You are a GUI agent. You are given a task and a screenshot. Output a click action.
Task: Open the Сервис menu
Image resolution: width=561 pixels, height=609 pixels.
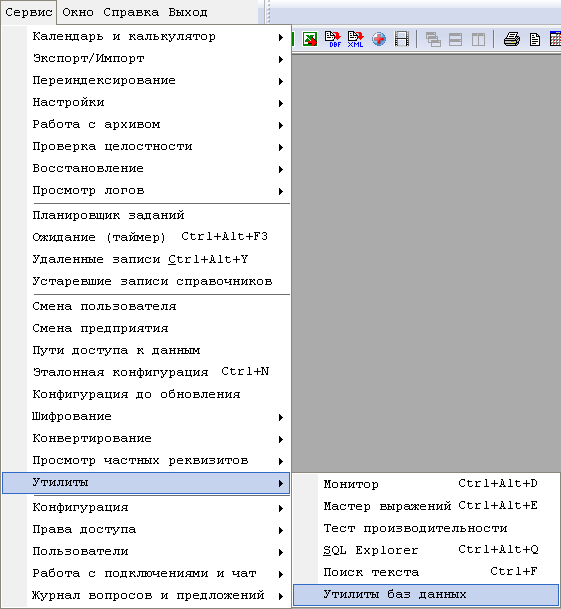(x=29, y=12)
